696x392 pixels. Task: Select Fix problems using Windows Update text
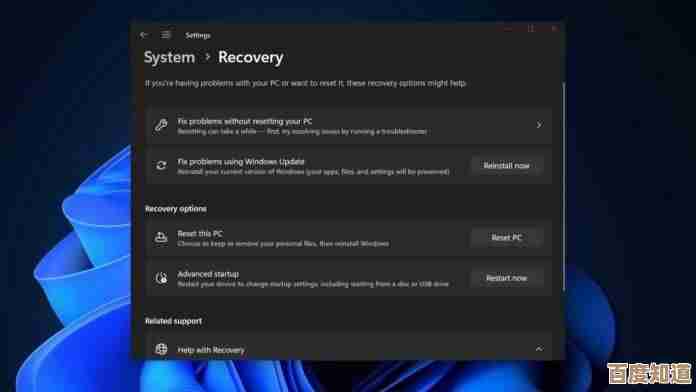[241, 162]
